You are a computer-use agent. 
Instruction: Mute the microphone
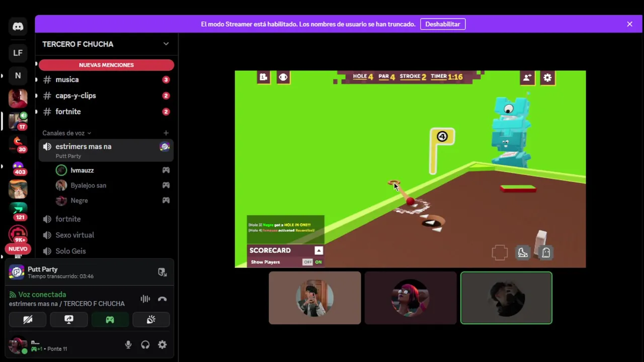click(x=128, y=345)
